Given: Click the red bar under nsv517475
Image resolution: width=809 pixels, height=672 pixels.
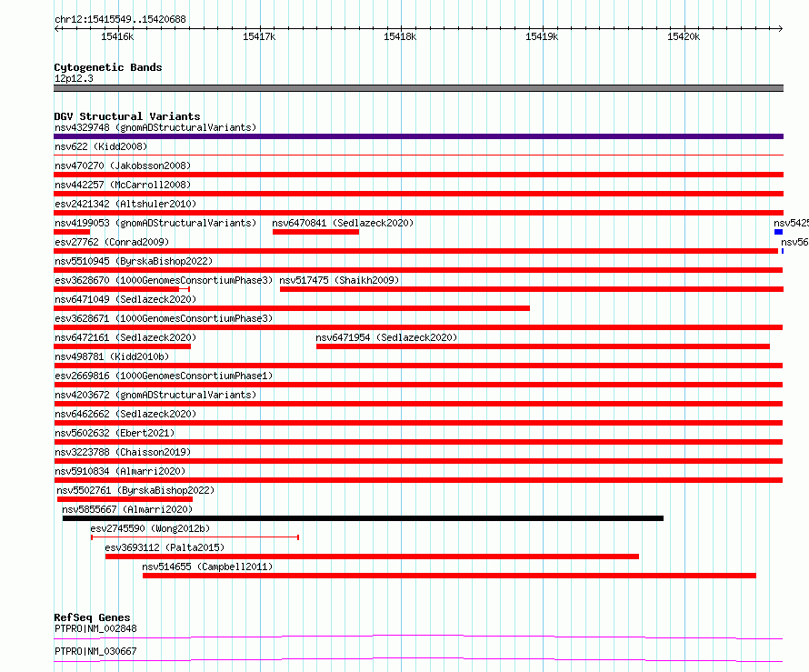Looking at the screenshot, I should tap(532, 289).
